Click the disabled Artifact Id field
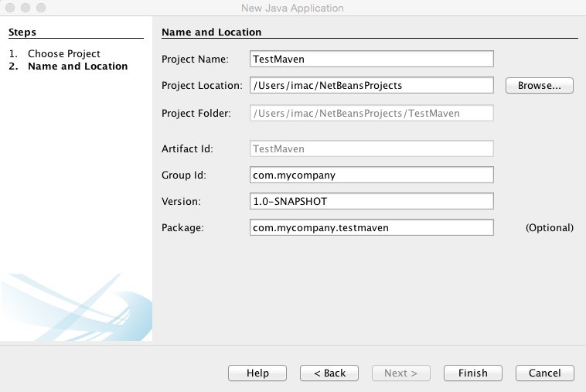This screenshot has width=586, height=392. [372, 148]
